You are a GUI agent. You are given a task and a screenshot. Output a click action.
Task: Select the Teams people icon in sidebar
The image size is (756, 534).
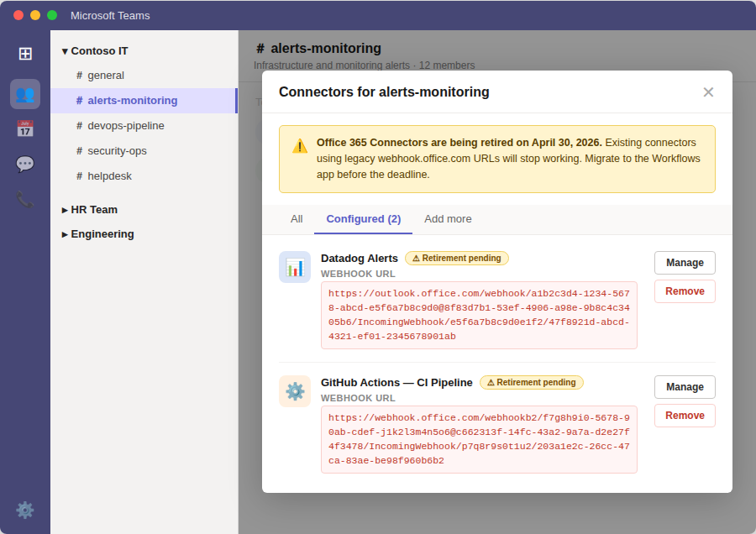click(x=25, y=94)
